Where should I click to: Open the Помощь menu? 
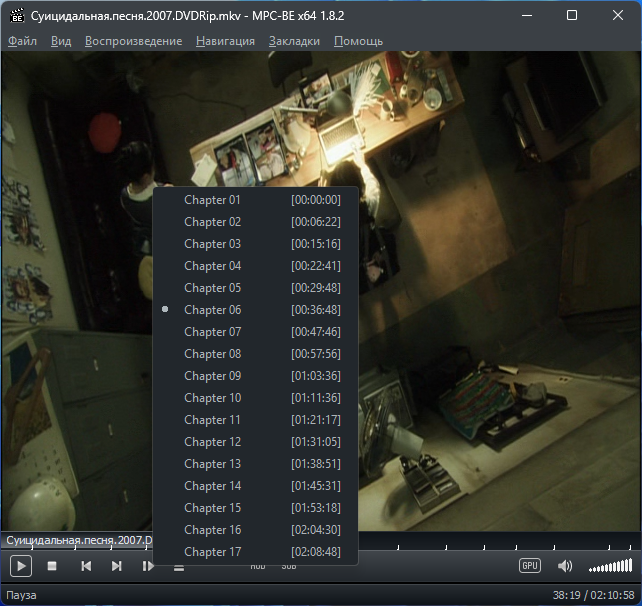(x=358, y=41)
